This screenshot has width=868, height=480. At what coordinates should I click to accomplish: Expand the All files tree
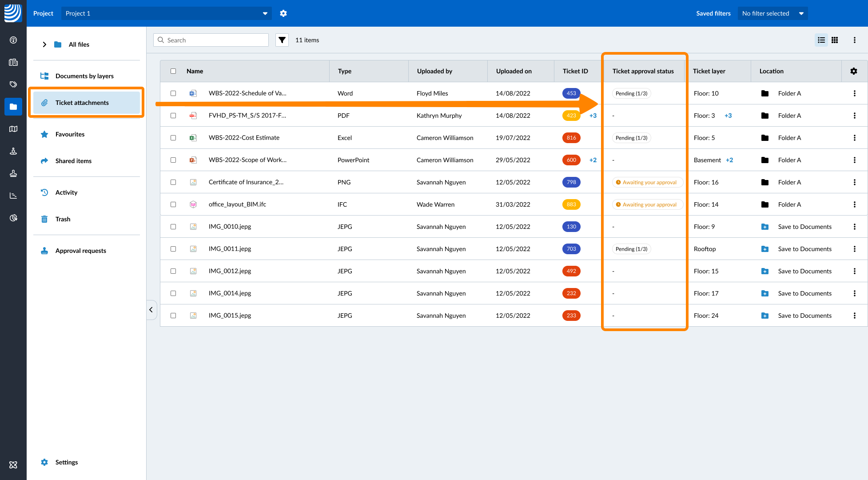click(44, 44)
